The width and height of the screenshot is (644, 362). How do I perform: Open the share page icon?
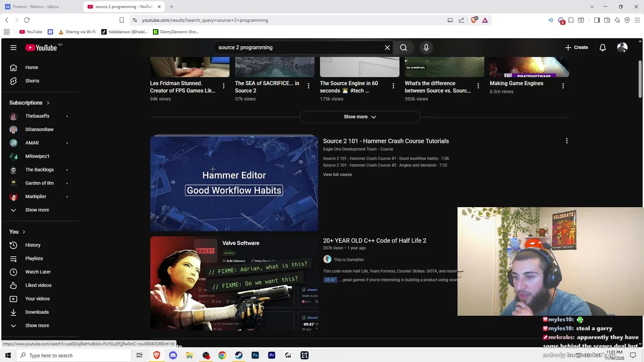pyautogui.click(x=461, y=20)
